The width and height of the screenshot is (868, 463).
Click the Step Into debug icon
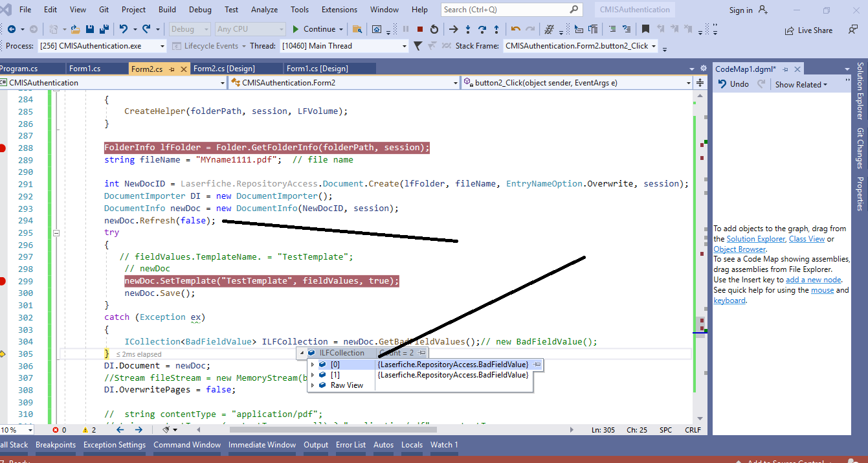point(468,29)
